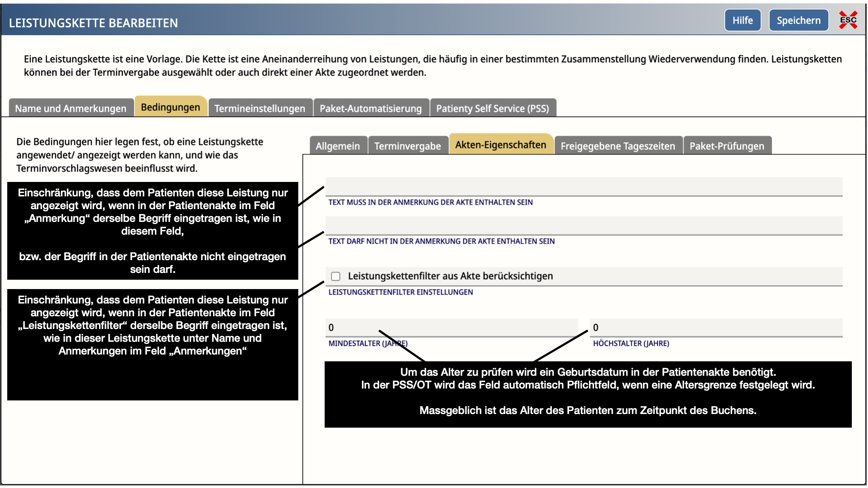
Task: Focus the 'Text muss in der Anmerkung' field
Action: (x=584, y=187)
